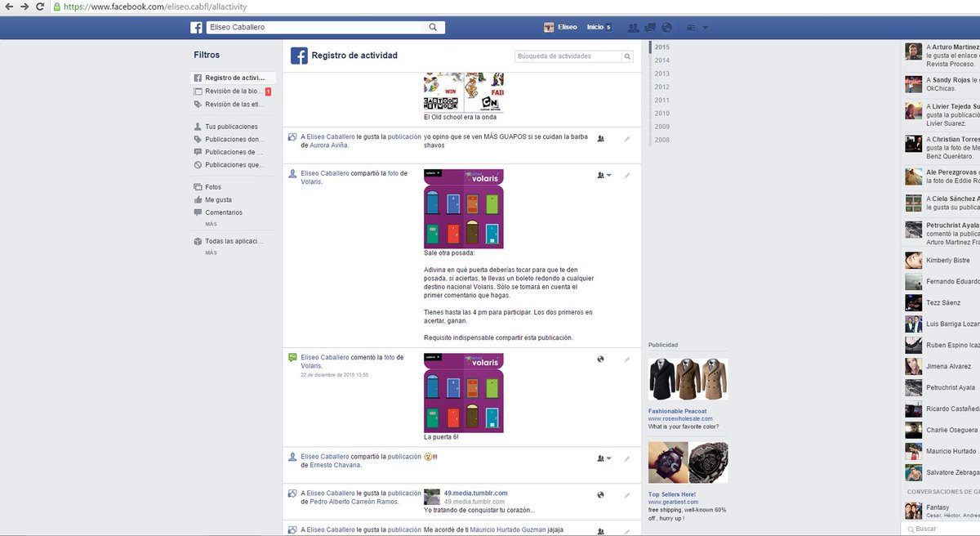The height and width of the screenshot is (536, 980).
Task: Jump to year 2015 in timeline
Action: (661, 47)
